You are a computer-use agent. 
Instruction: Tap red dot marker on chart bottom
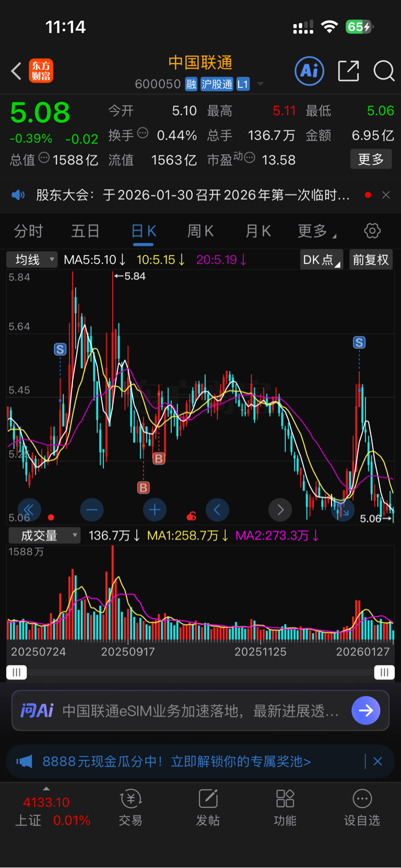[x=51, y=517]
